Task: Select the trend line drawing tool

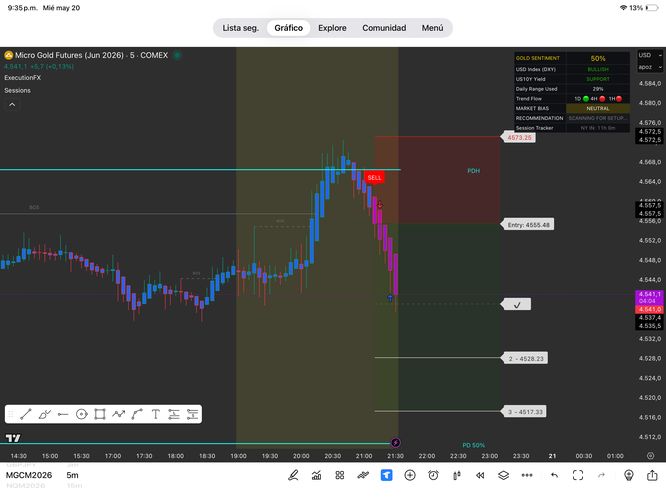Action: [26, 414]
